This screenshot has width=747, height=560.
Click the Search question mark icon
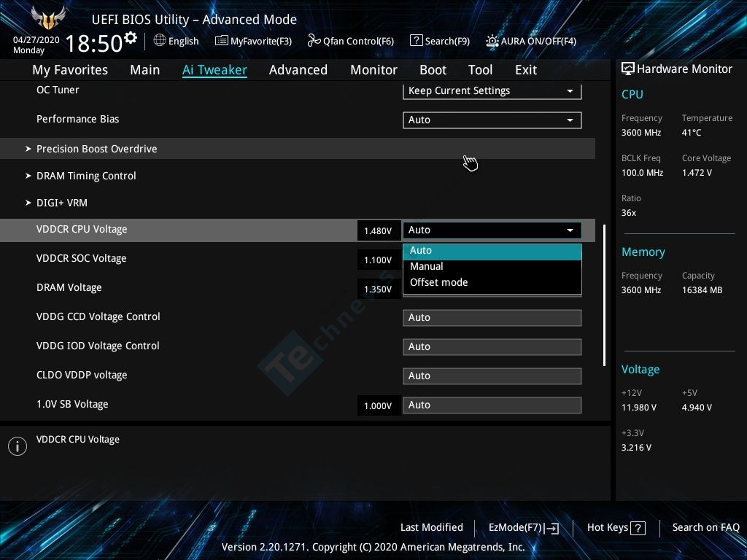click(416, 41)
